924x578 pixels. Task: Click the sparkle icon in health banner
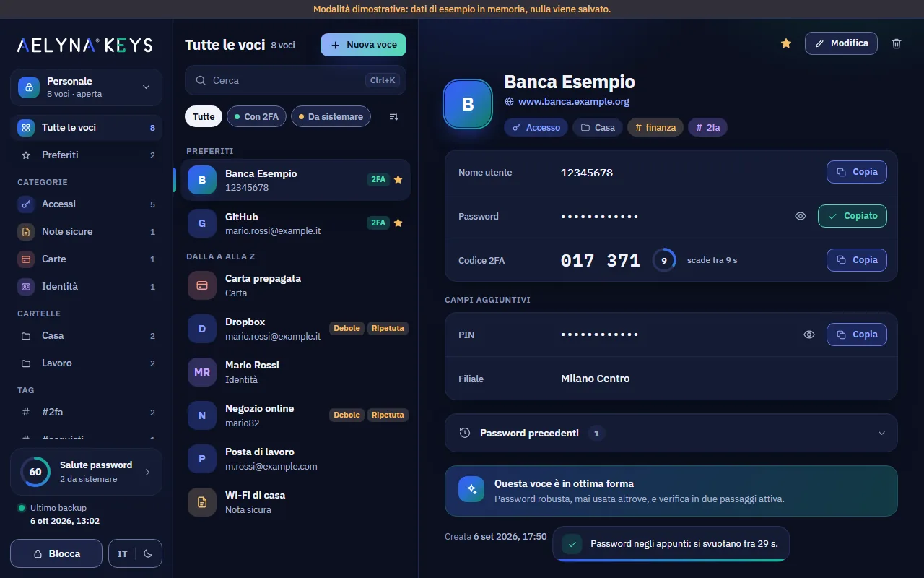(471, 489)
